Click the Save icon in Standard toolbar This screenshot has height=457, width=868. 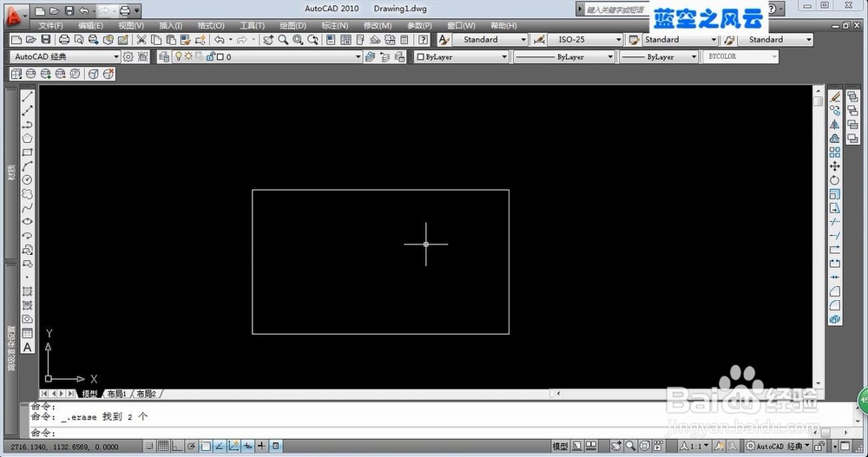pos(46,39)
